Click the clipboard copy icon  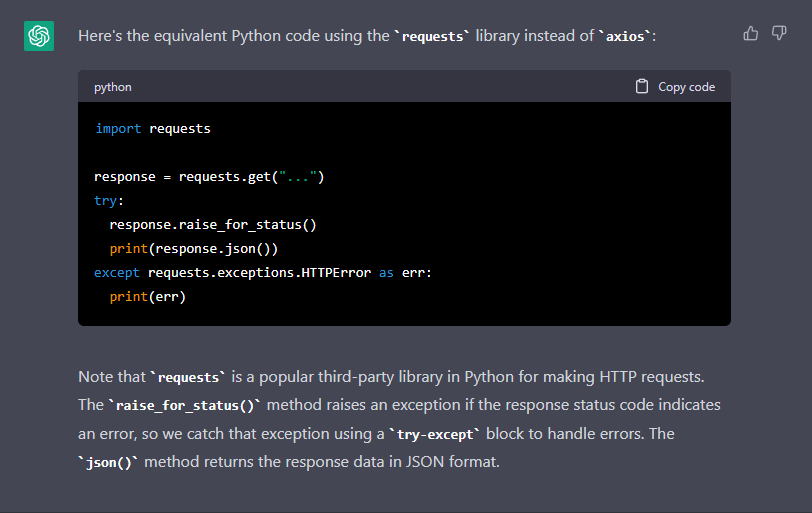pos(642,86)
